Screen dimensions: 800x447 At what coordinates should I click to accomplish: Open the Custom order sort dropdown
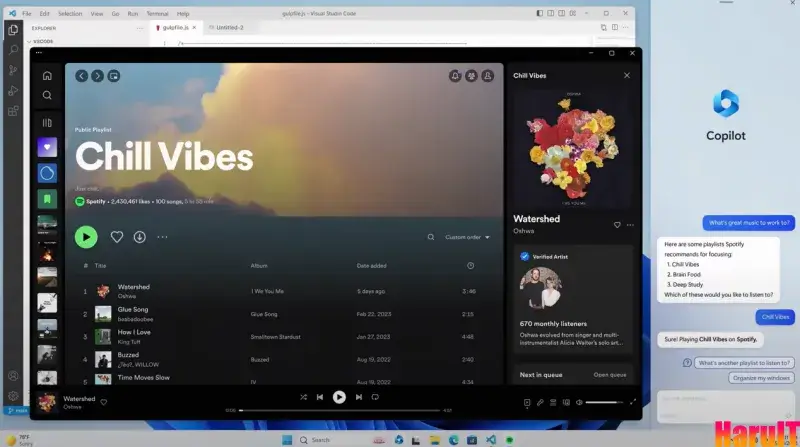(x=467, y=237)
